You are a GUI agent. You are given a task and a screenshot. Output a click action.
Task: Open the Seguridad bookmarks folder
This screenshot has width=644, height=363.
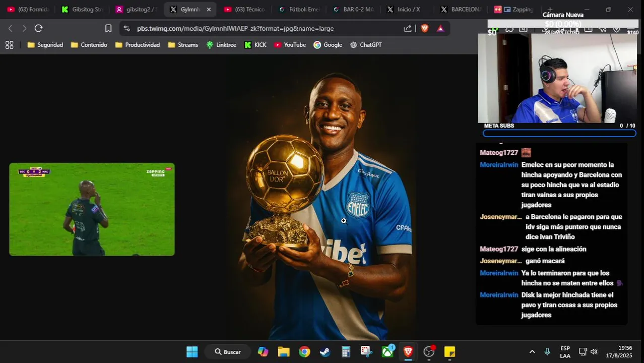(45, 45)
